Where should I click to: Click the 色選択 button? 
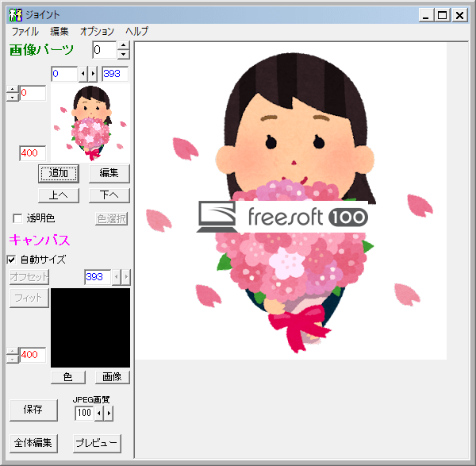click(112, 219)
